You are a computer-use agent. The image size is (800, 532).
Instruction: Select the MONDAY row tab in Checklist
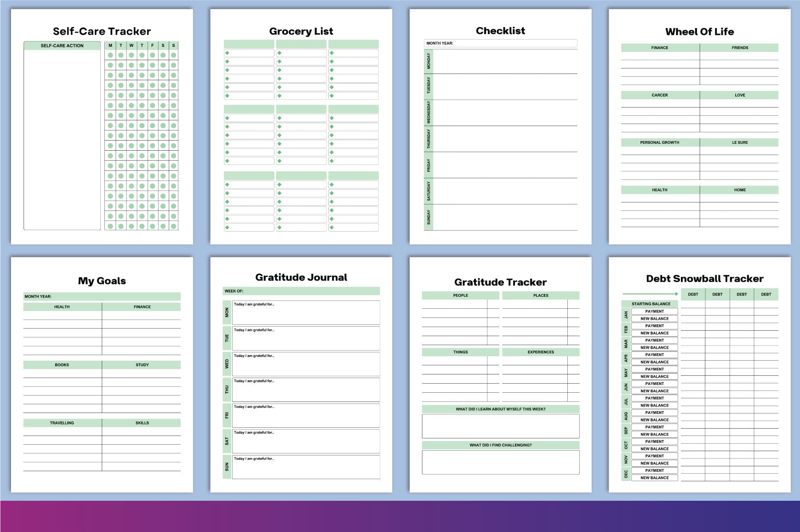click(429, 61)
